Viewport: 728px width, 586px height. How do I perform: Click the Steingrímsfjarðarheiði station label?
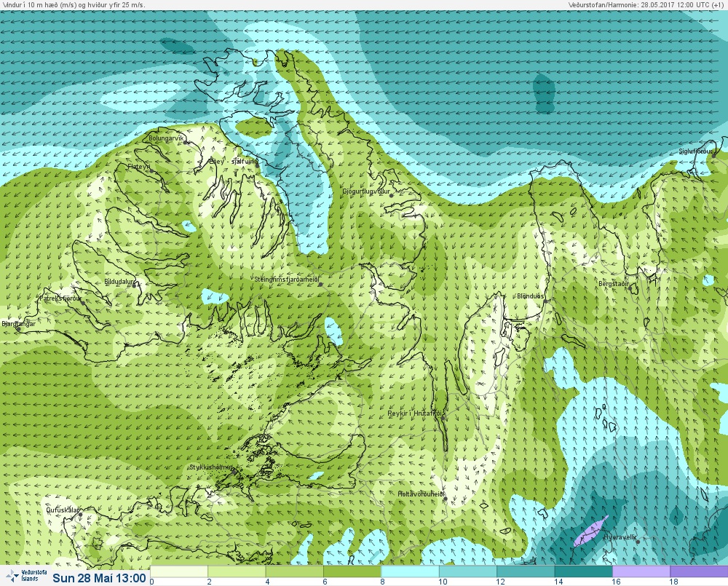click(x=287, y=280)
